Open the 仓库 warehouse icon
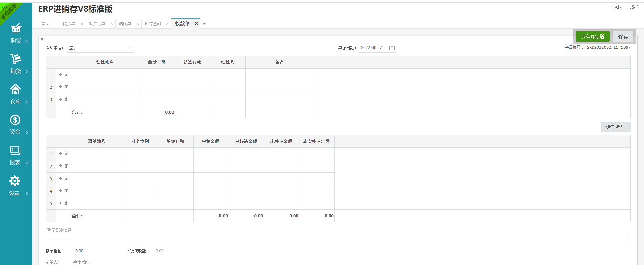The width and height of the screenshot is (644, 265). (15, 89)
